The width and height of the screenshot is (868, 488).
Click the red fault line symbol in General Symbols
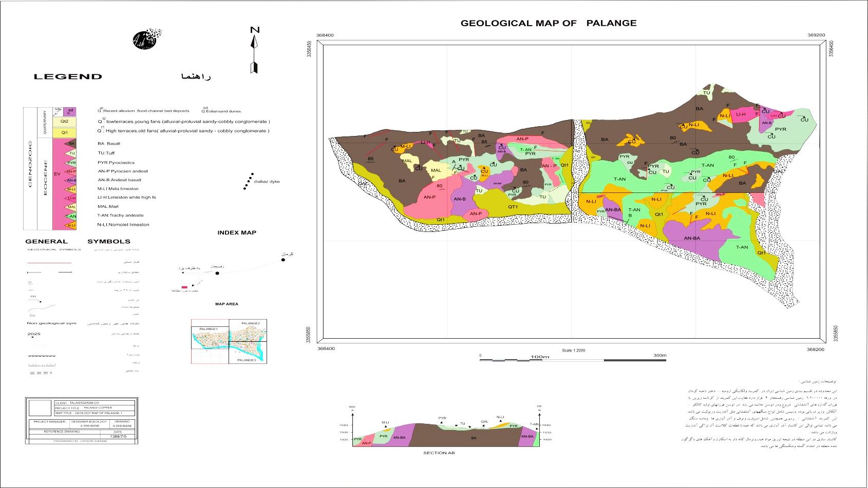pos(49,263)
